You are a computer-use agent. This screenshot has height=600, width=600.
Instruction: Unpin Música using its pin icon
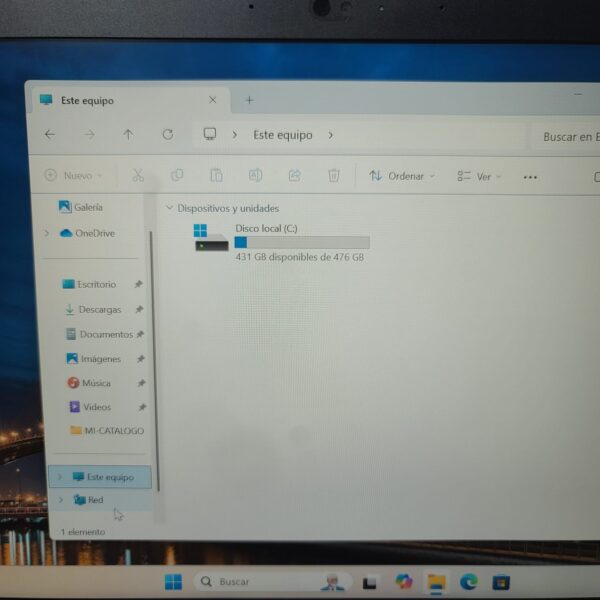pos(142,383)
